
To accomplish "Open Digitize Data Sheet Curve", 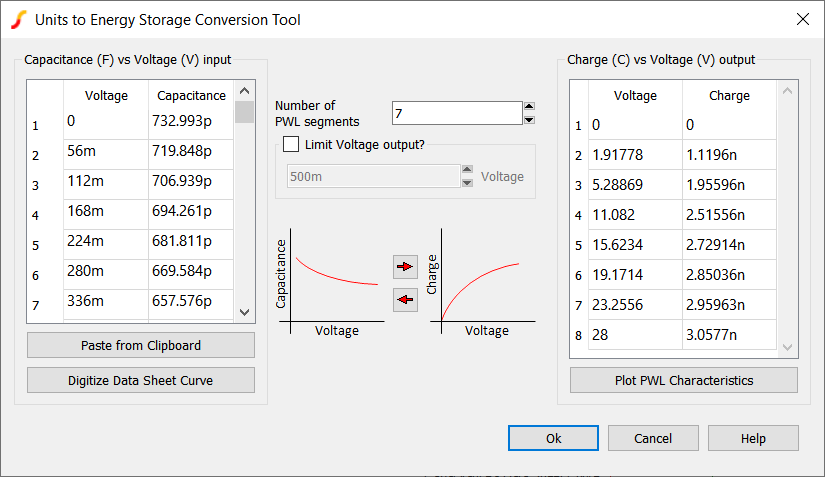I will 141,380.
